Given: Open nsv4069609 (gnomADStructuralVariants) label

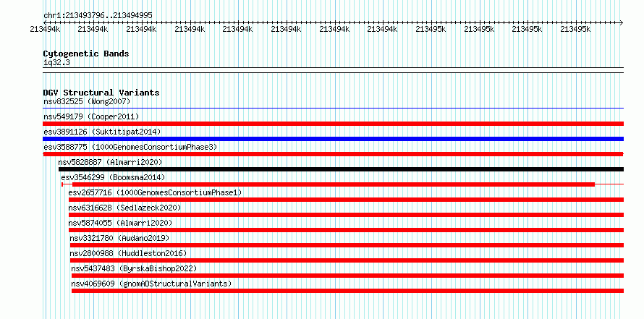Looking at the screenshot, I should point(151,284).
